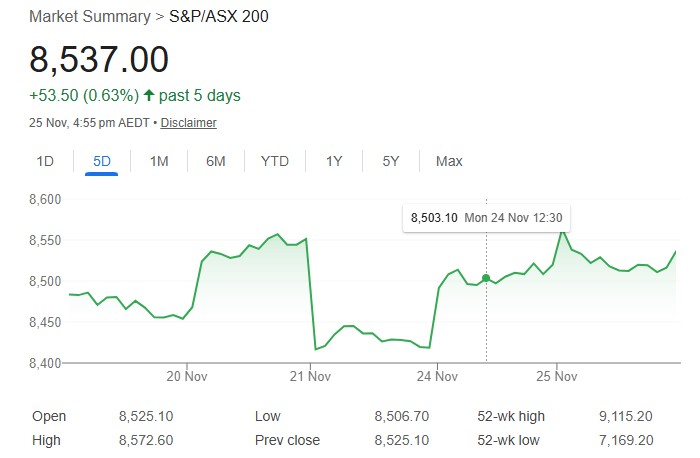Switch to the 1Y range tab
700x458 pixels.
334,161
